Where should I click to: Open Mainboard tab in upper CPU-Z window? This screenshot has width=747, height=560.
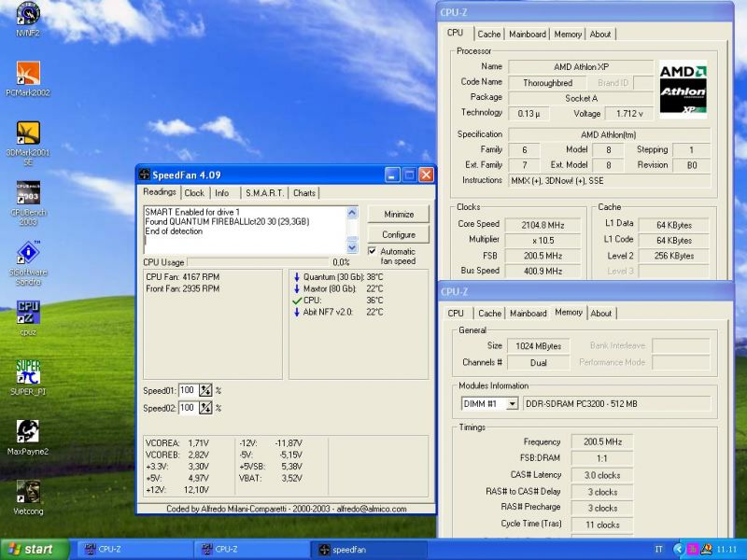click(x=528, y=35)
